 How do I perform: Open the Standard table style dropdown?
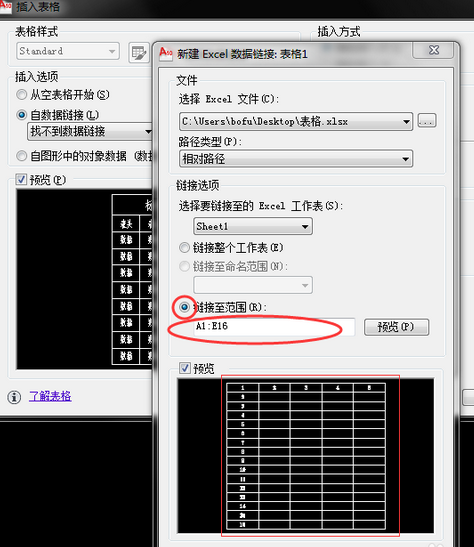pyautogui.click(x=68, y=51)
